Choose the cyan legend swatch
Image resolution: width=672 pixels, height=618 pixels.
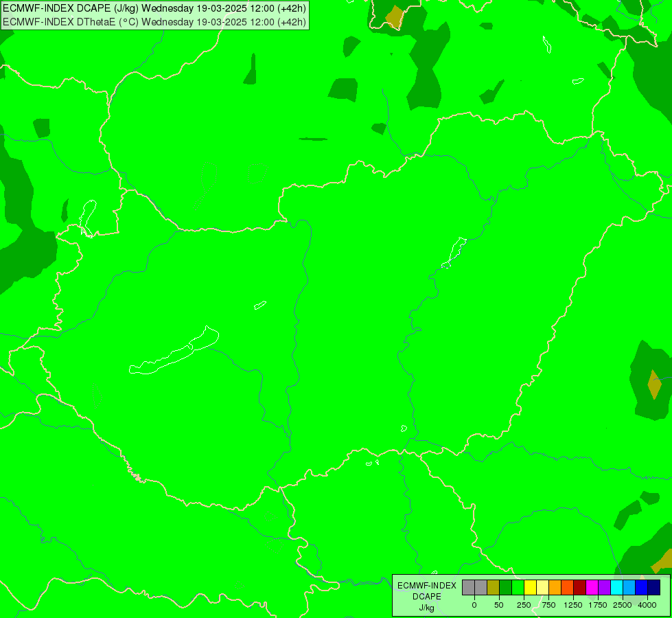617,588
